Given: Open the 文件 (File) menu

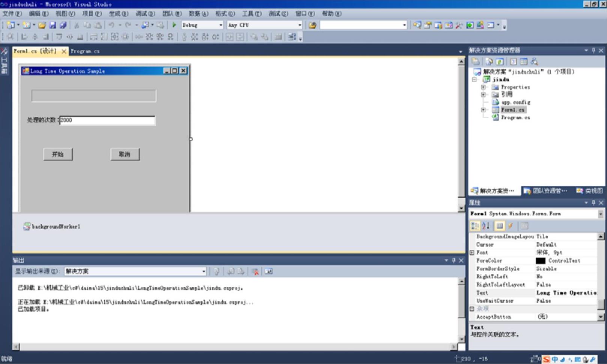Looking at the screenshot, I should point(12,14).
